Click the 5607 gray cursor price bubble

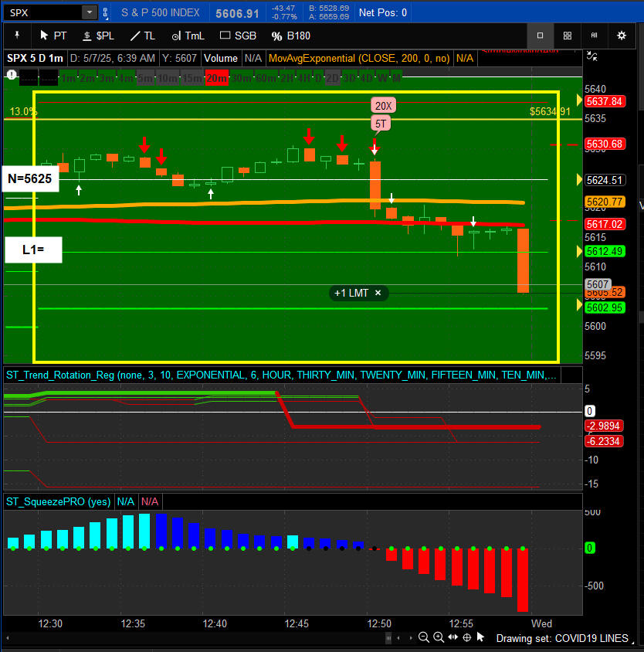[x=598, y=284]
